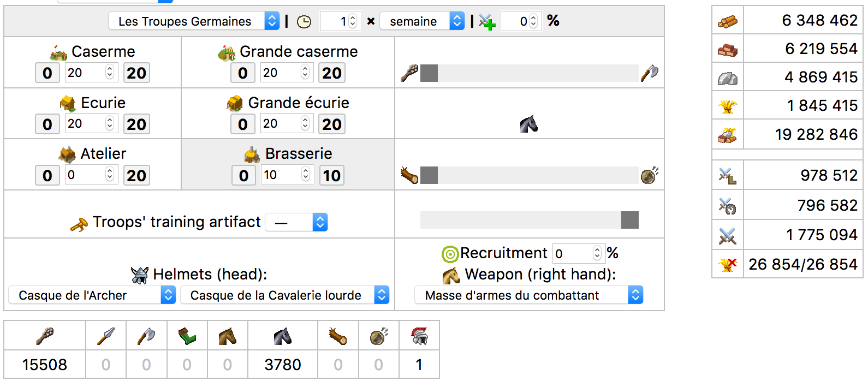Click the Caserne barracks icon
This screenshot has height=381, width=868.
coord(58,52)
